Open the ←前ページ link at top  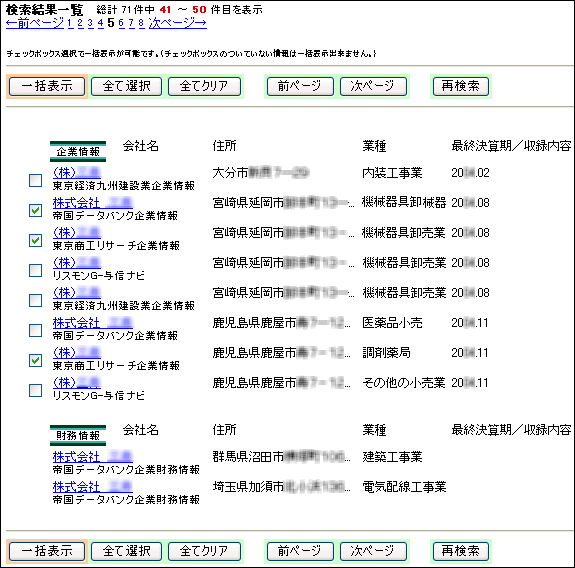[x=35, y=23]
